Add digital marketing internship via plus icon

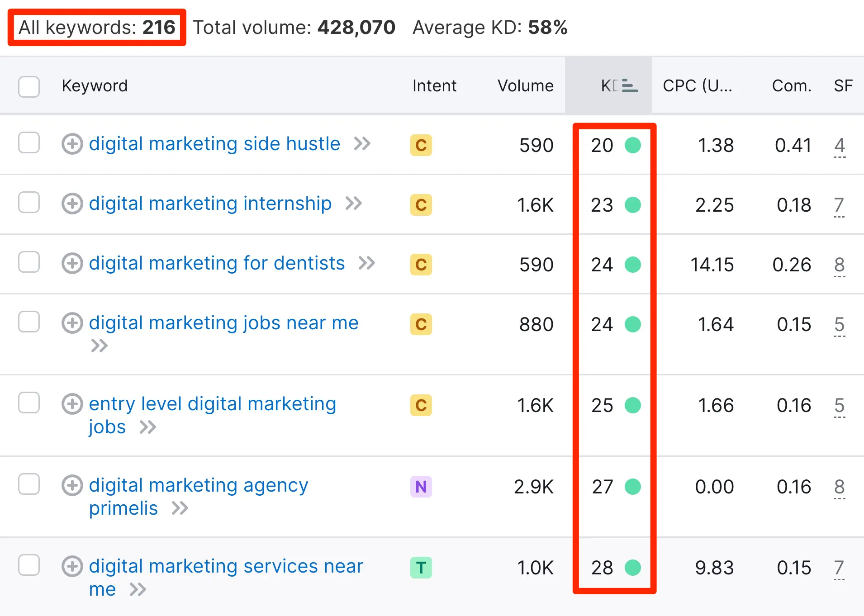point(72,204)
